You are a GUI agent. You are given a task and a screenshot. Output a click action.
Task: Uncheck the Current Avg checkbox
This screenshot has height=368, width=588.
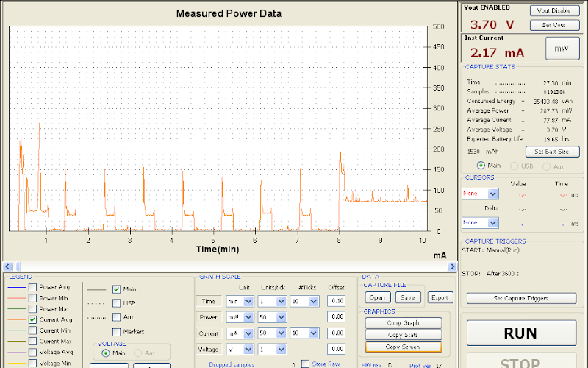(32, 320)
